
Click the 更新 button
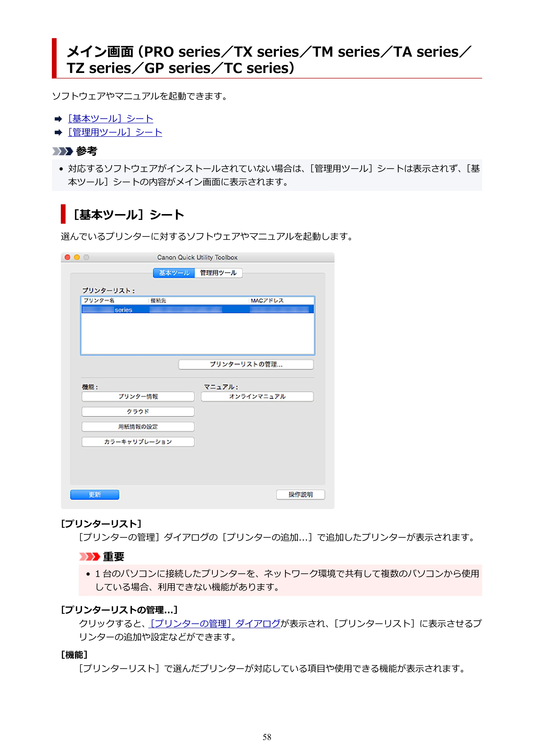click(95, 495)
